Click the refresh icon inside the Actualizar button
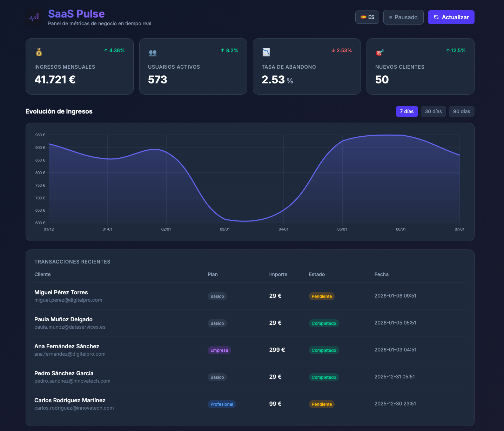The image size is (504, 431). (436, 17)
